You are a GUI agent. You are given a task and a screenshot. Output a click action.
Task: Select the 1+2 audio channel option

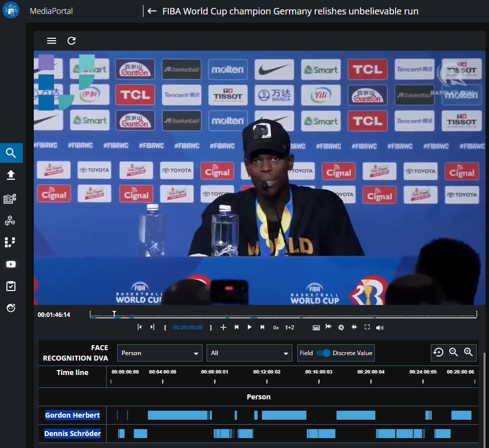tap(289, 328)
